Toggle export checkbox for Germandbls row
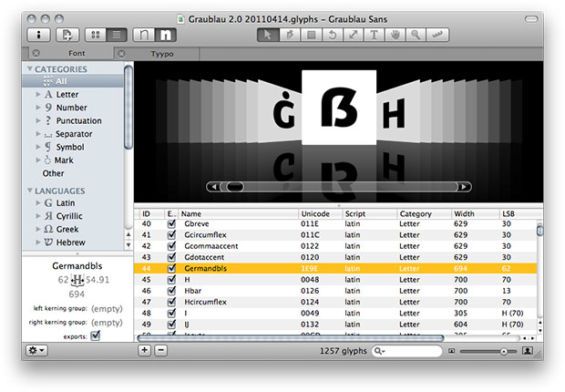This screenshot has height=392, width=565. point(172,268)
